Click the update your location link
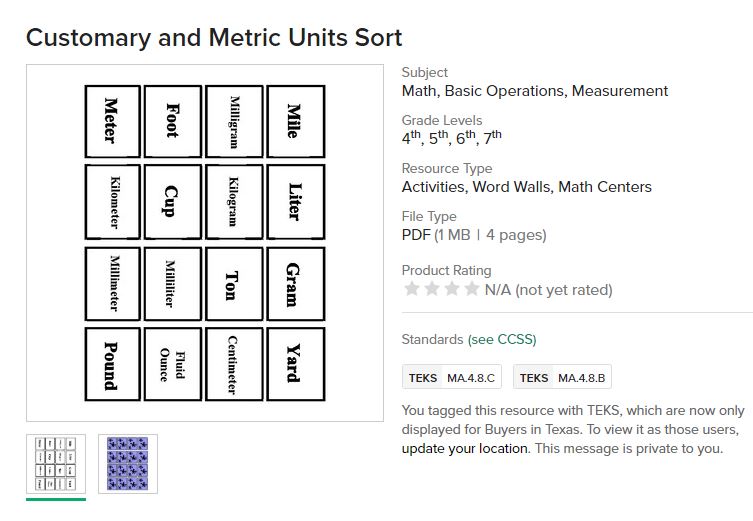The image size is (753, 521). [x=465, y=448]
